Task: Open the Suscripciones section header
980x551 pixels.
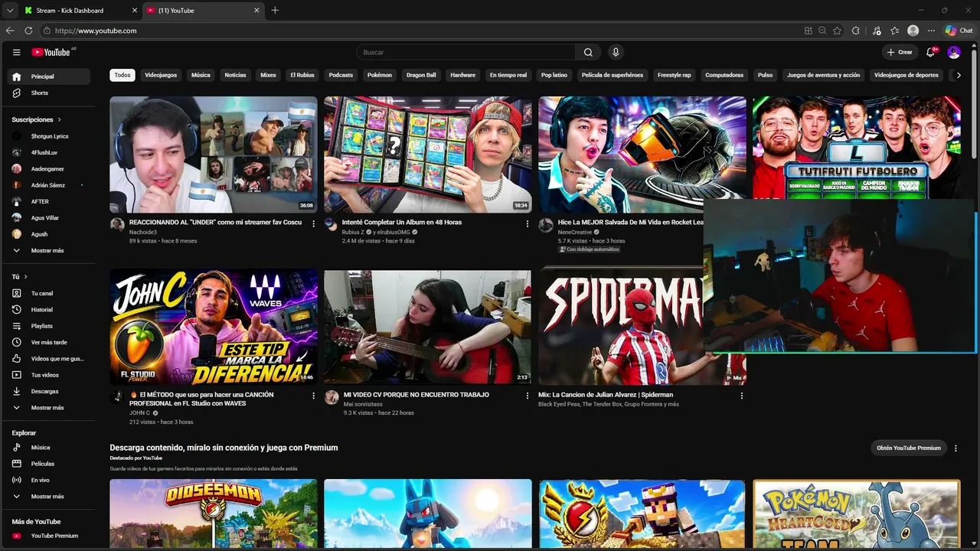Action: 36,119
